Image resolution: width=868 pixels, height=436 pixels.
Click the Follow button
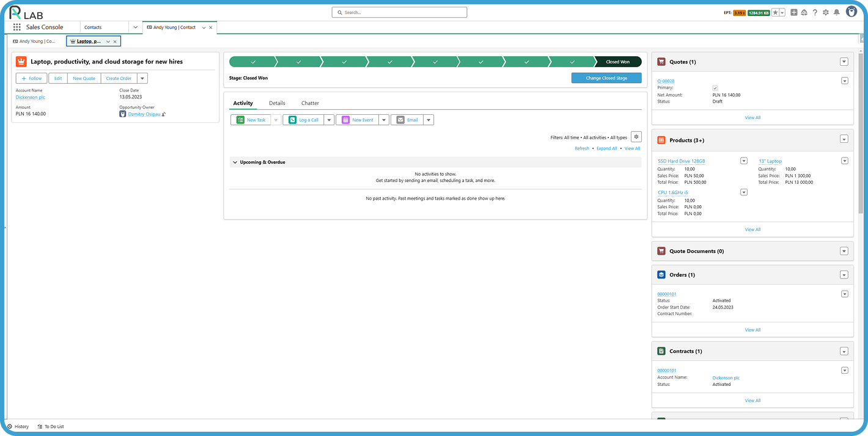[32, 78]
